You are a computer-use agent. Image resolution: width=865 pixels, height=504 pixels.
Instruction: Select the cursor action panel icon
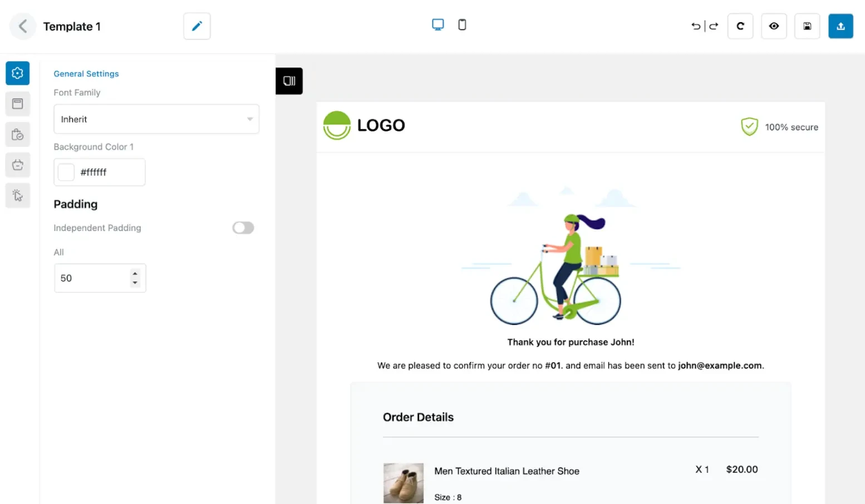(17, 195)
